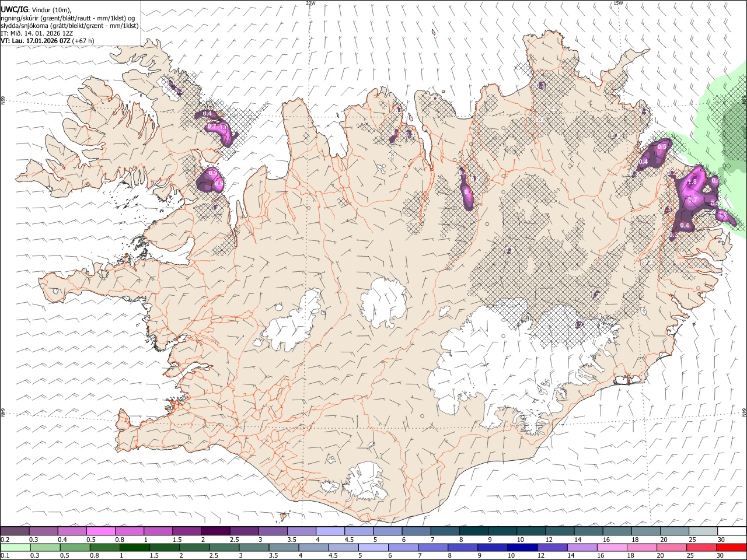
Task: Click the '4.5' label on upper scale
Action: point(350,540)
